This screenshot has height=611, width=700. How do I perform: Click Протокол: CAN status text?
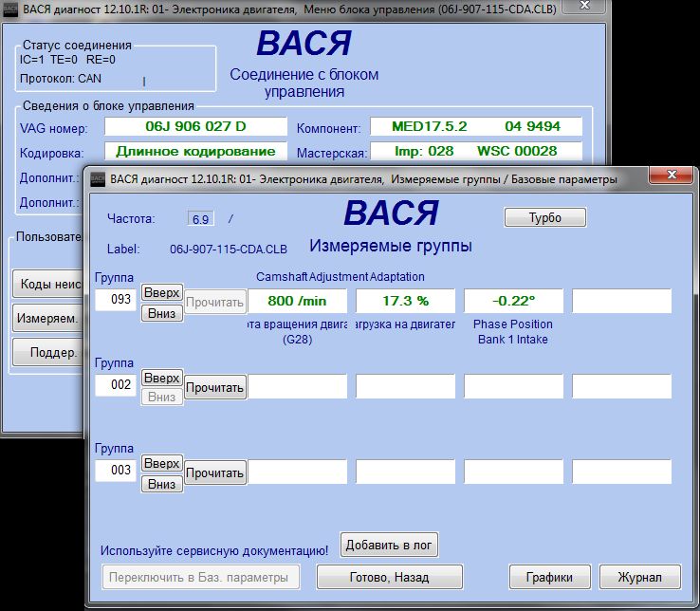pyautogui.click(x=61, y=79)
